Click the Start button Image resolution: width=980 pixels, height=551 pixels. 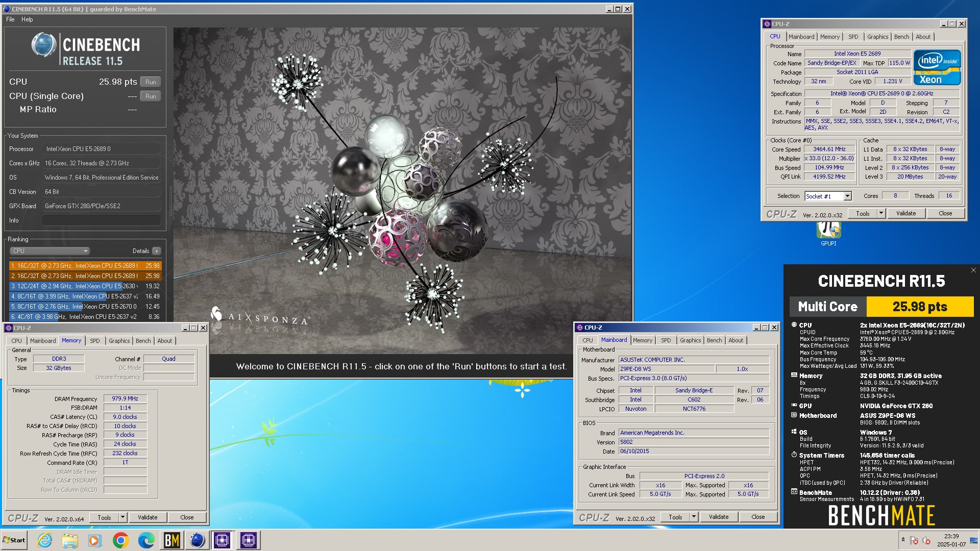pyautogui.click(x=14, y=540)
